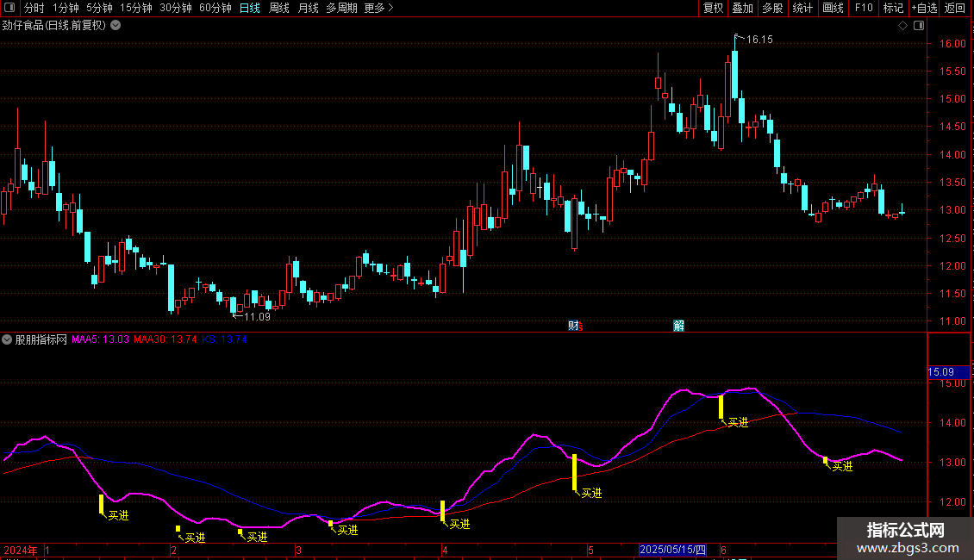Click the 标记 mark button
This screenshot has height=560, width=974.
pos(893,8)
